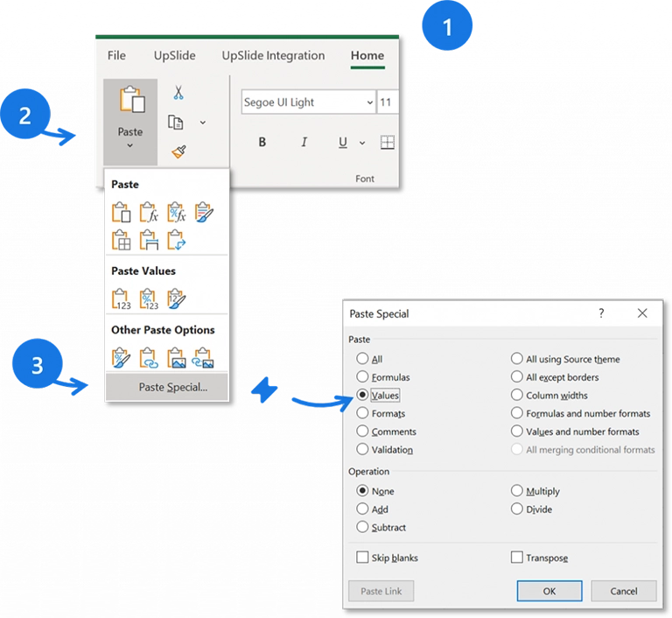Click the Format Painter brush icon
The height and width of the screenshot is (618, 672).
coord(178,151)
